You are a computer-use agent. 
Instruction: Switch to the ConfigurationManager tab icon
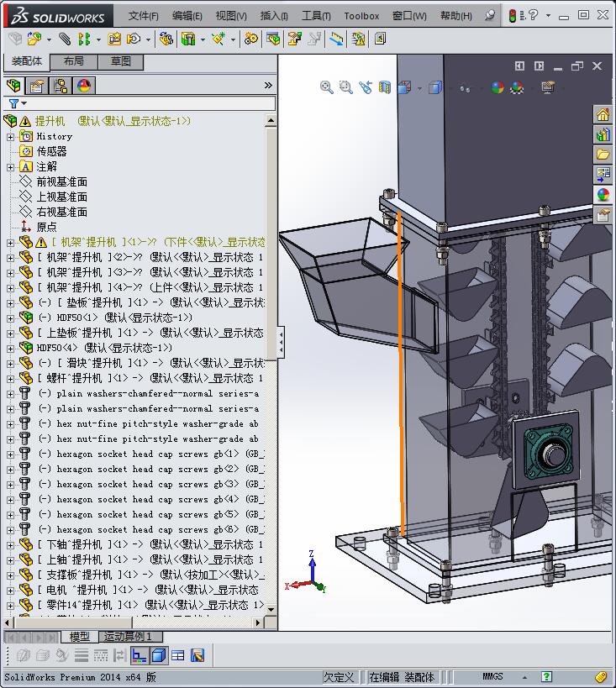[x=61, y=86]
